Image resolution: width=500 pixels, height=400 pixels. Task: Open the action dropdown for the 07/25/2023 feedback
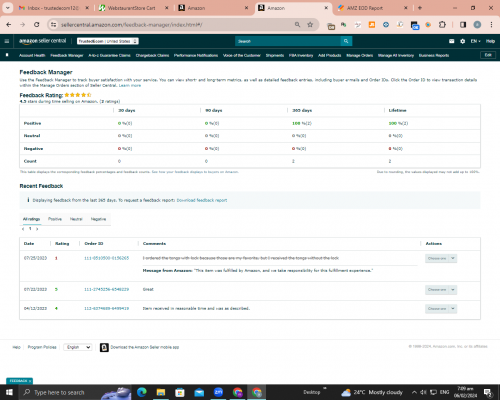point(441,258)
